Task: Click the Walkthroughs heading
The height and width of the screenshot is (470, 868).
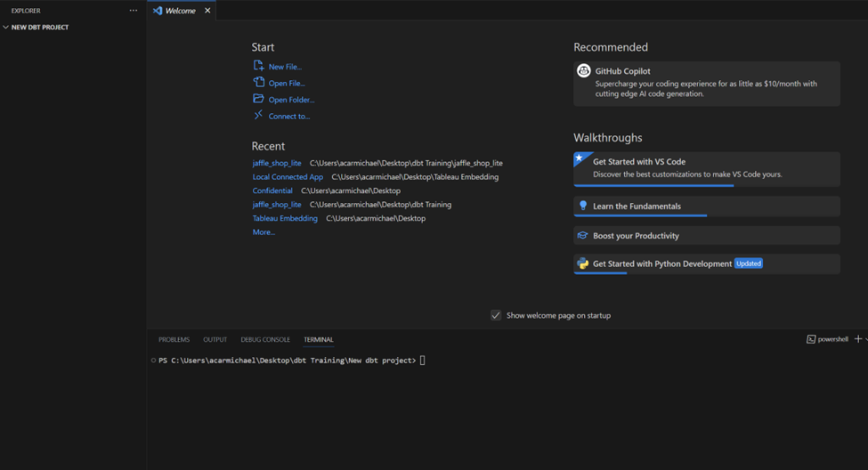Action: 608,138
